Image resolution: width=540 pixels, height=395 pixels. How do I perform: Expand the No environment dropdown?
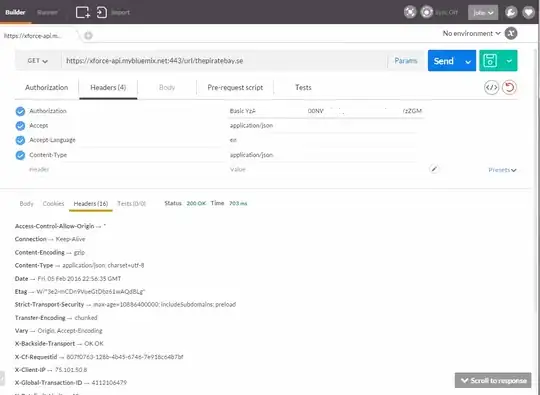(471, 33)
